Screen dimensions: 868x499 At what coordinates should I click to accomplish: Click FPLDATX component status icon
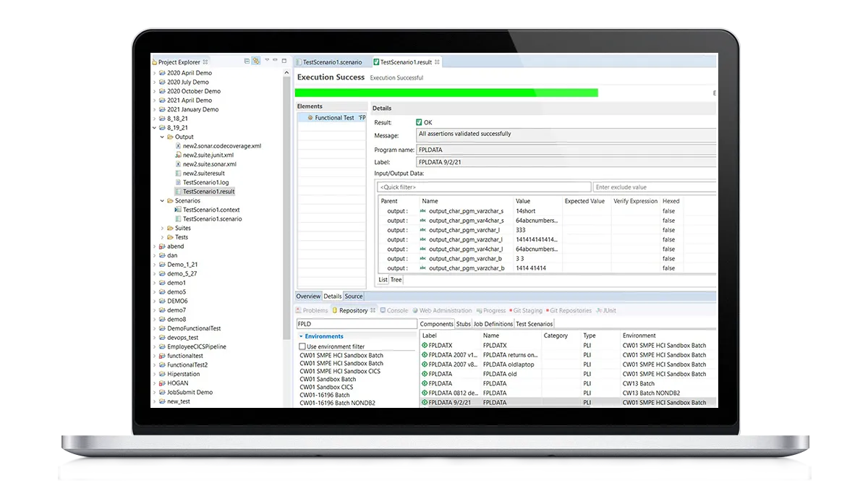pyautogui.click(x=425, y=346)
